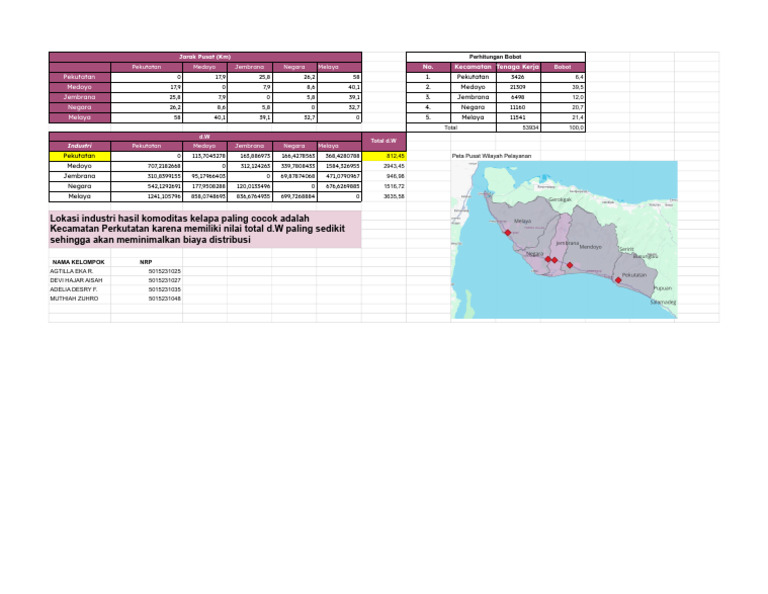Click the d.W cell 707,2182668
The height and width of the screenshot is (594, 768).
click(x=146, y=166)
